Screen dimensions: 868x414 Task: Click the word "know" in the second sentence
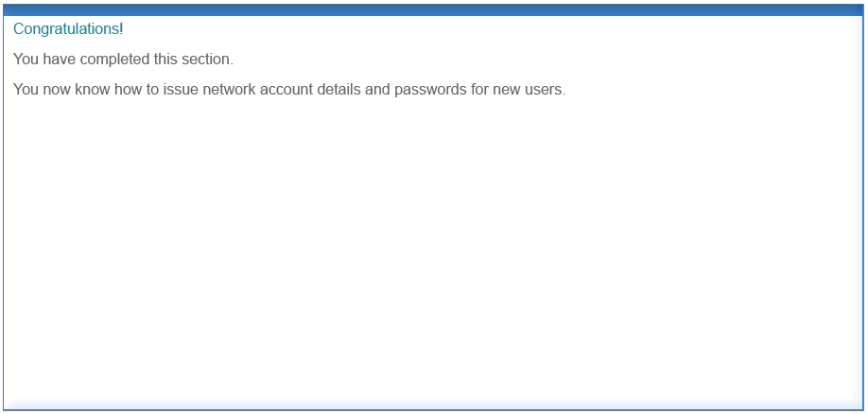(x=92, y=90)
